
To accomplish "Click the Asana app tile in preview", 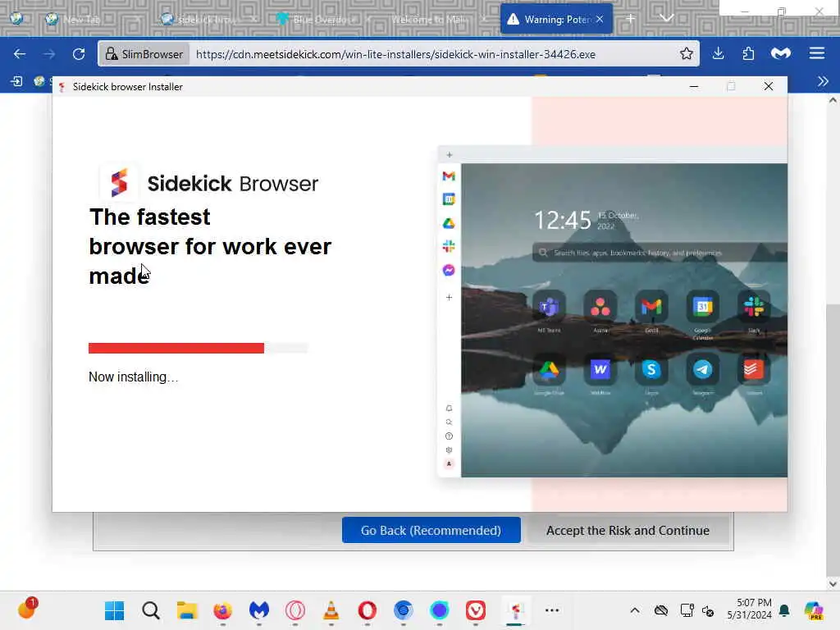I will 600,308.
